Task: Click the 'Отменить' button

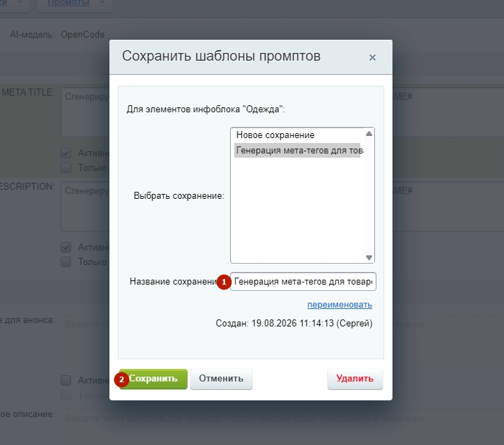Action: [221, 379]
